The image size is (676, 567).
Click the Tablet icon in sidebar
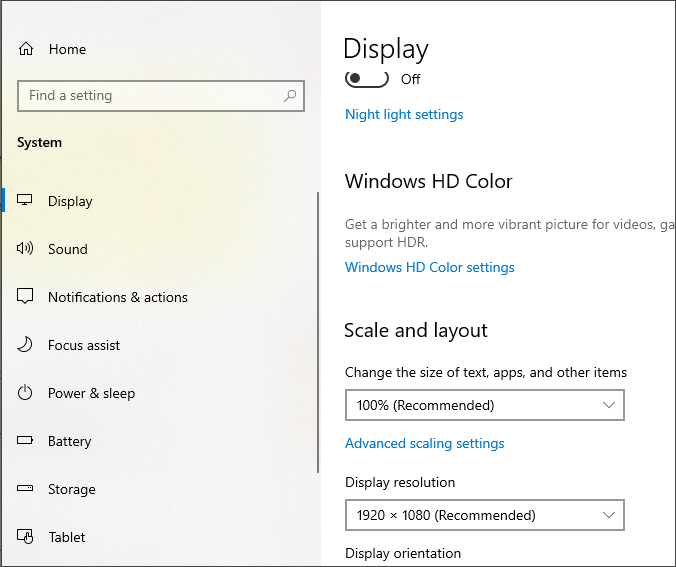tap(26, 537)
